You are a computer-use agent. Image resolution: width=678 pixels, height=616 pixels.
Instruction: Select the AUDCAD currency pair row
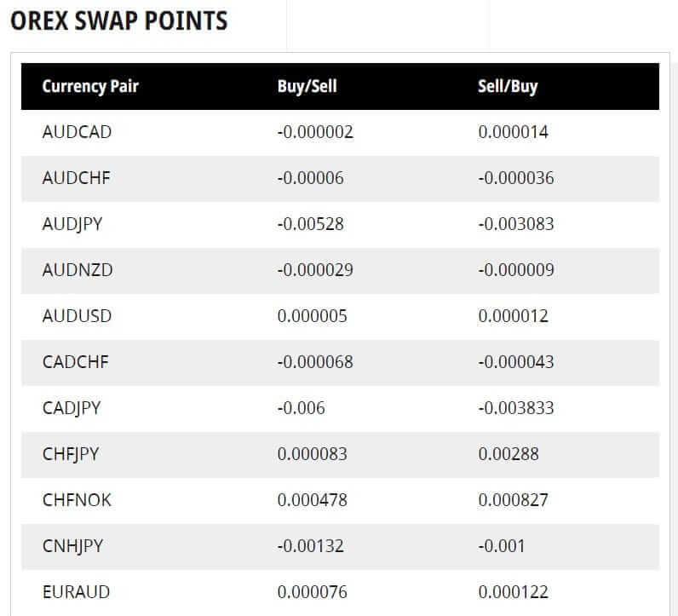click(341, 132)
